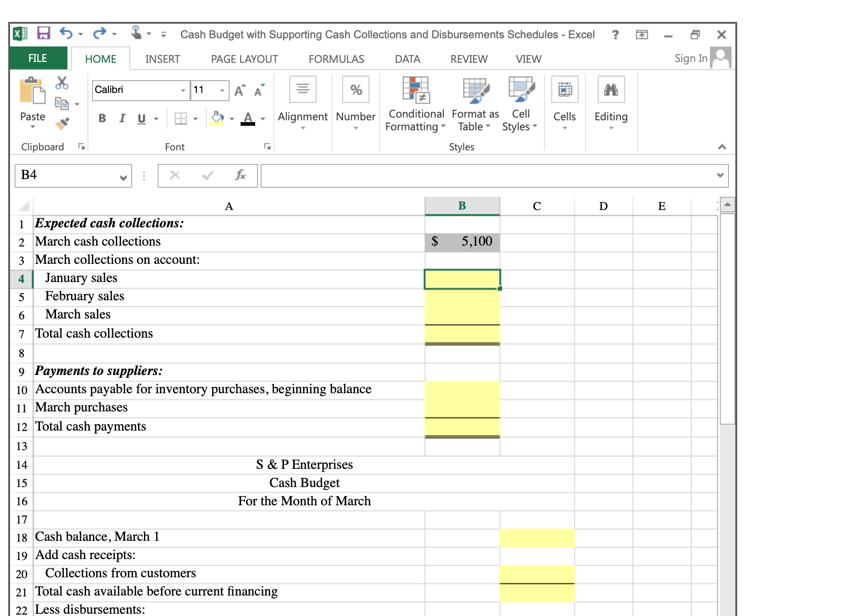
Task: Decrease font size with small A
Action: (x=259, y=90)
